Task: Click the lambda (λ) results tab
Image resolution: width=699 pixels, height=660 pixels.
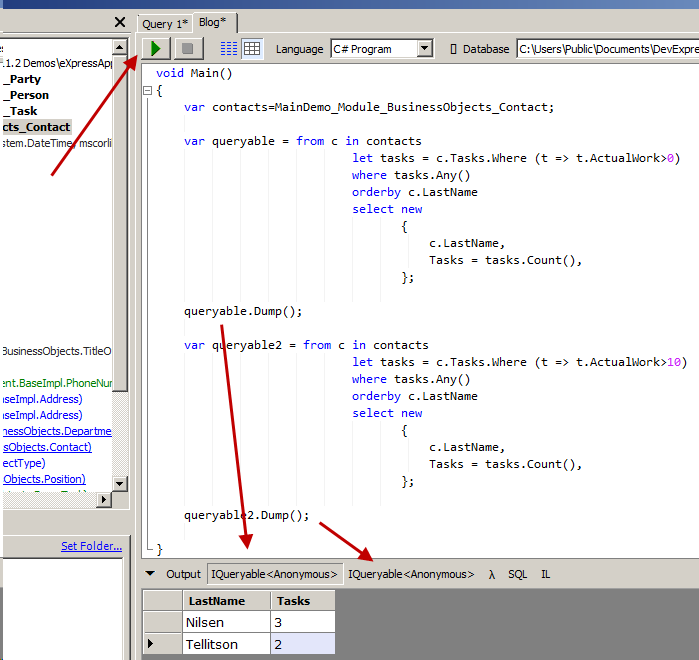Action: click(492, 574)
